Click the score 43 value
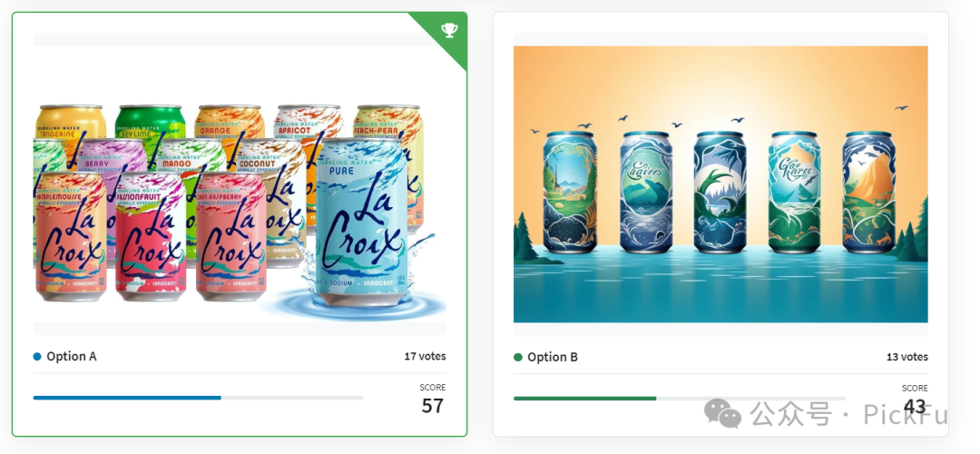 tap(915, 407)
